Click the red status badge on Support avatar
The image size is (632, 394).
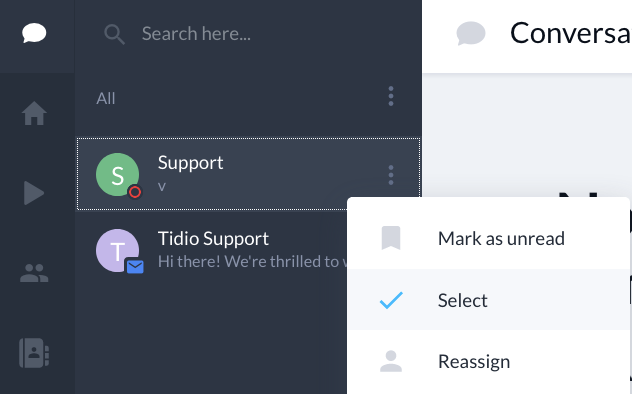(x=135, y=192)
